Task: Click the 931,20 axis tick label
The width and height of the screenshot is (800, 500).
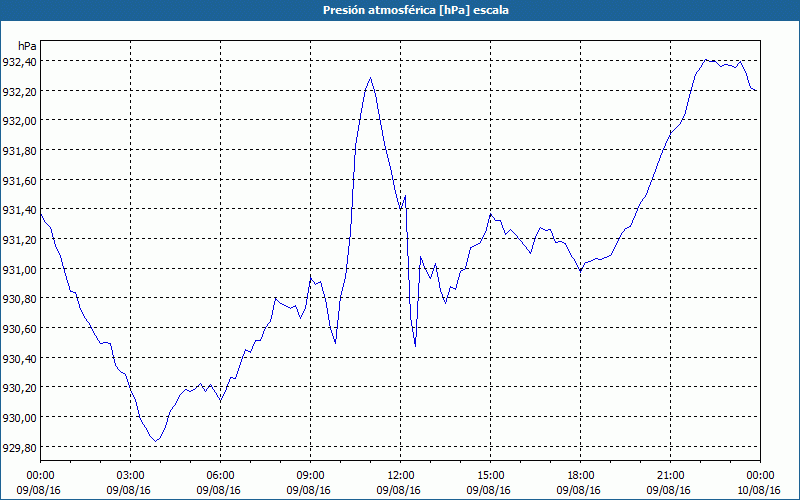Action: point(19,240)
